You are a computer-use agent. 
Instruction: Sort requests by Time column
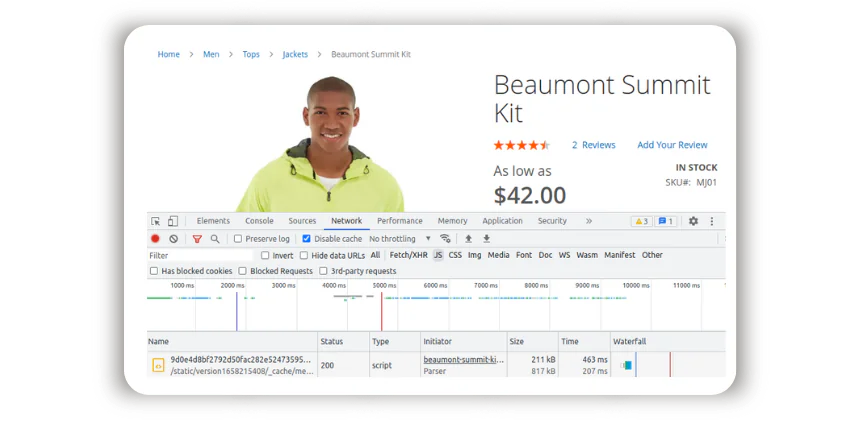584,341
